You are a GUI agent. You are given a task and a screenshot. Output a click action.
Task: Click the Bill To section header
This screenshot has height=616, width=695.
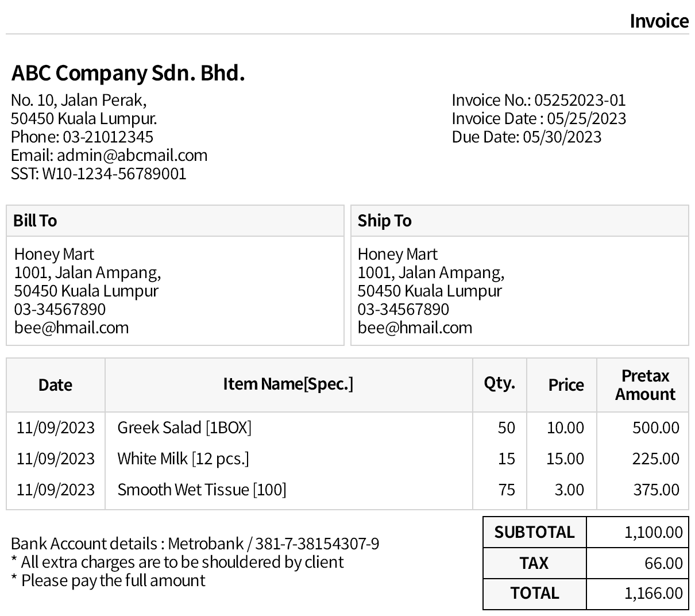[35, 221]
